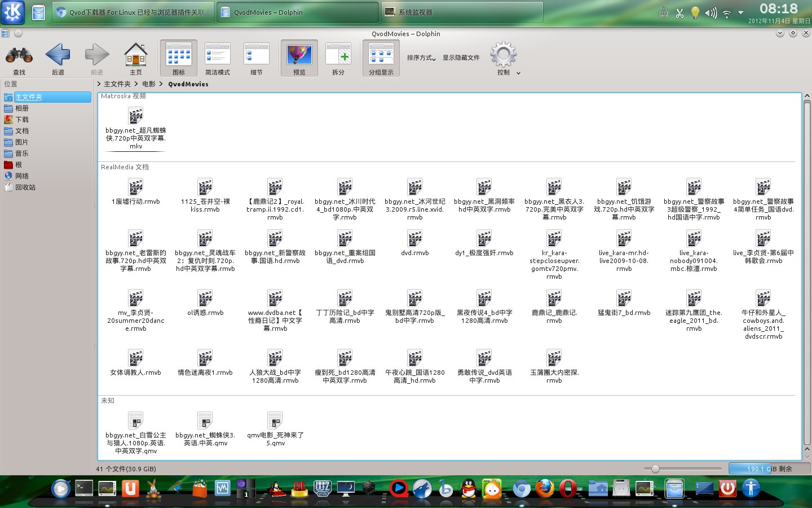Open the terminal icon in dock

click(84, 488)
